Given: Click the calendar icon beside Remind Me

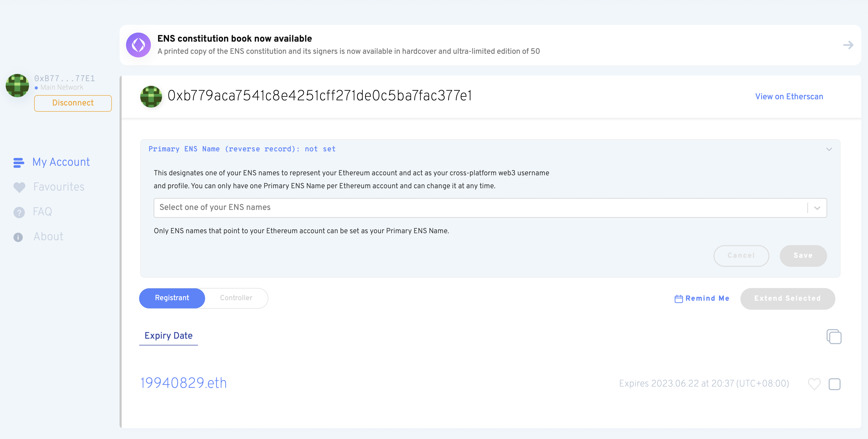Looking at the screenshot, I should pos(678,299).
